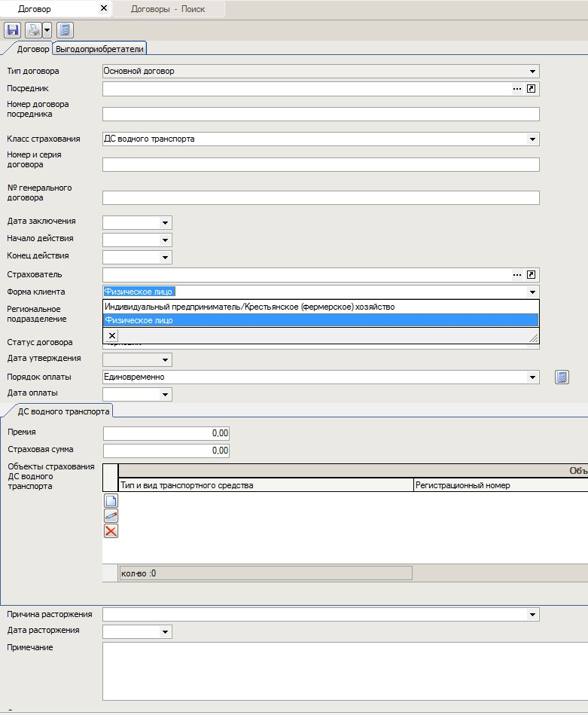Screen dimensions: 588x715
Task: Click ellipsis button for Страхователь field
Action: 517,275
